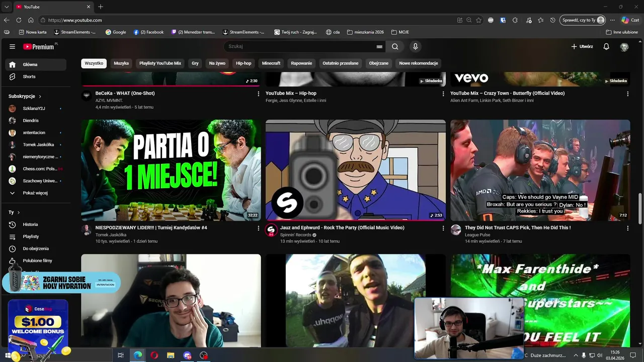
Task: Add page to favorites with star icon
Action: point(478,20)
